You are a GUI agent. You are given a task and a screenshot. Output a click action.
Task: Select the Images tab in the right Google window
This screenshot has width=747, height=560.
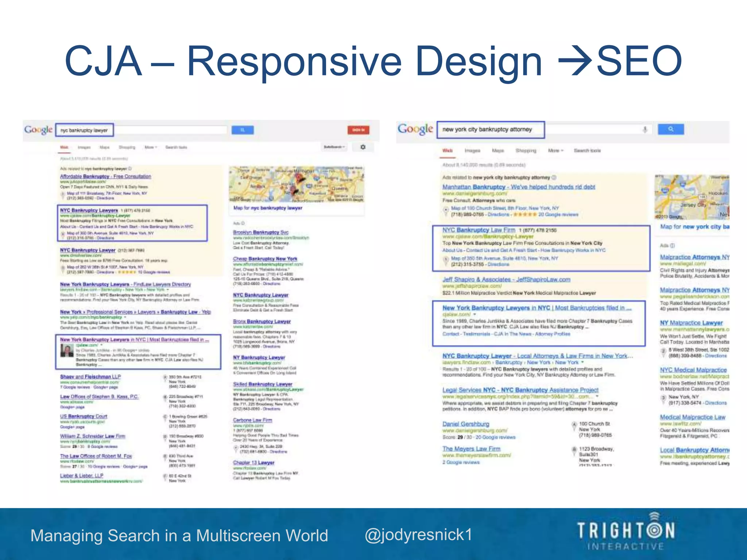(x=472, y=151)
